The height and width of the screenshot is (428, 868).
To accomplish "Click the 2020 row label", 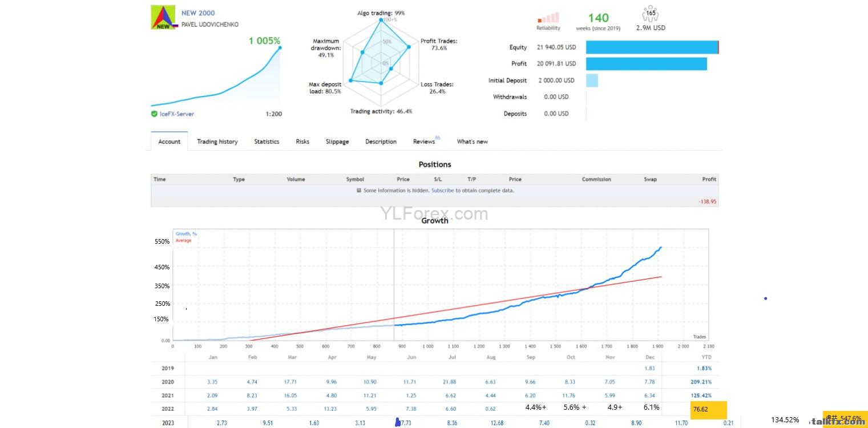I will pyautogui.click(x=168, y=382).
